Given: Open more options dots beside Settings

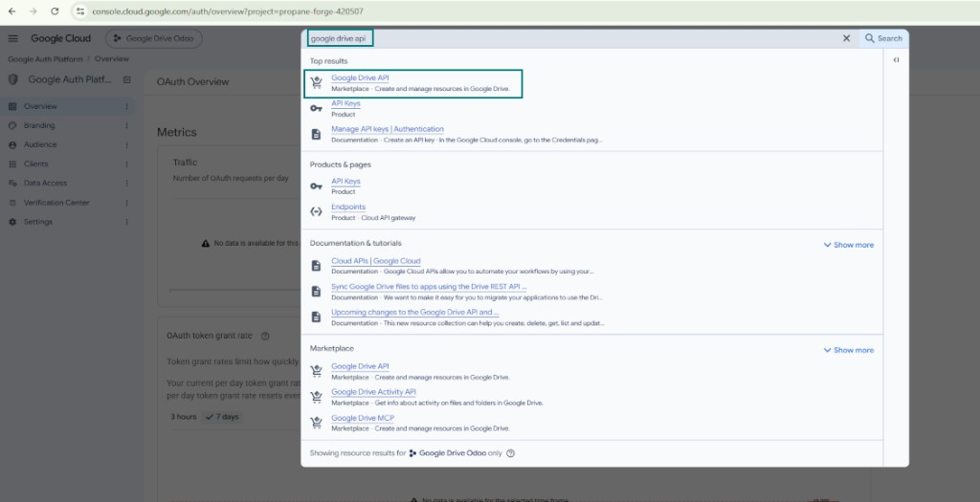Looking at the screenshot, I should [x=127, y=222].
